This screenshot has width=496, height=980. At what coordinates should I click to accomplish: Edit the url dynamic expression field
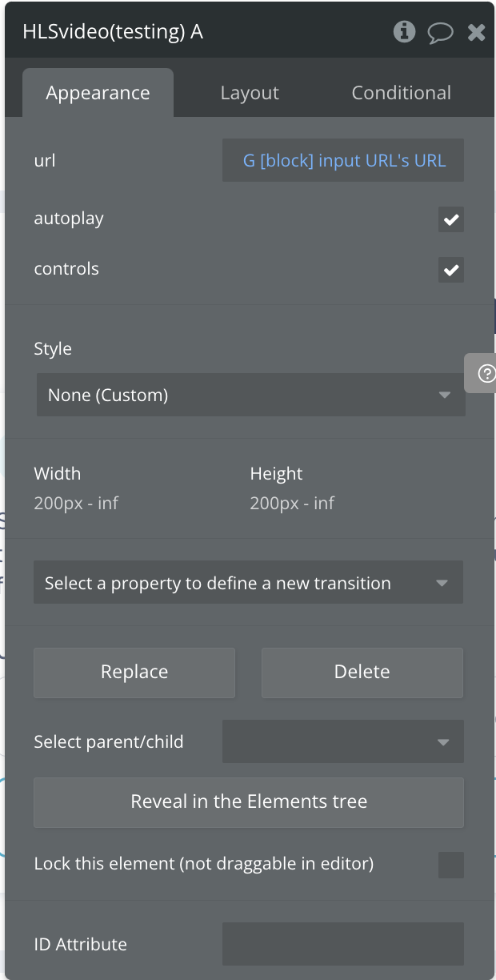point(343,160)
